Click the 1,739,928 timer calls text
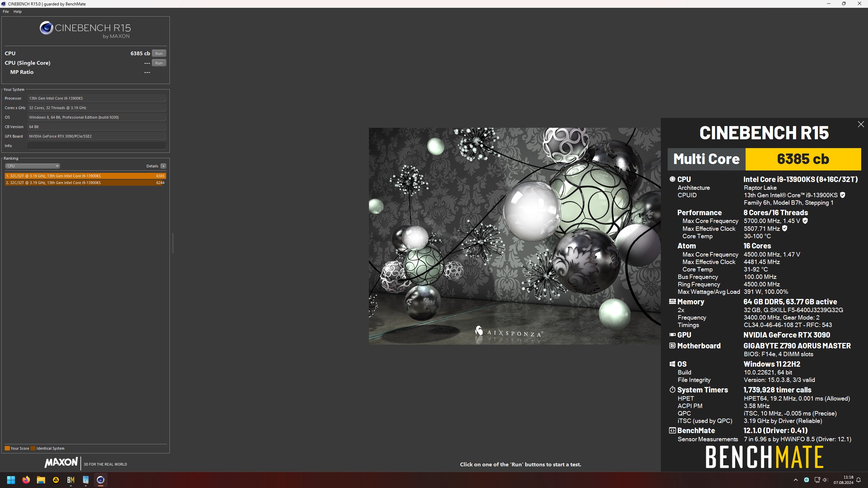This screenshot has width=868, height=488. (777, 390)
